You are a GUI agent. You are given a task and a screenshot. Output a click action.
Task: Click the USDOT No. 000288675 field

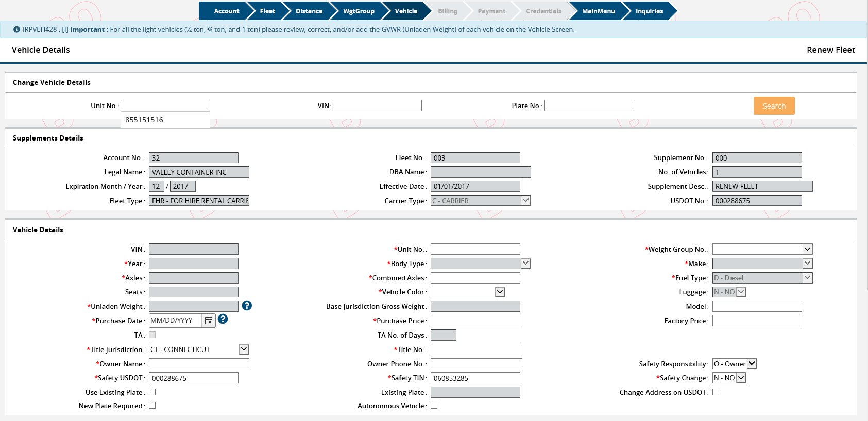coord(757,201)
